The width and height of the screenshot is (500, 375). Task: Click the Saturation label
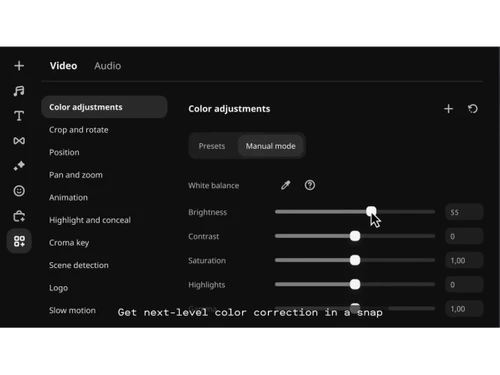207,260
